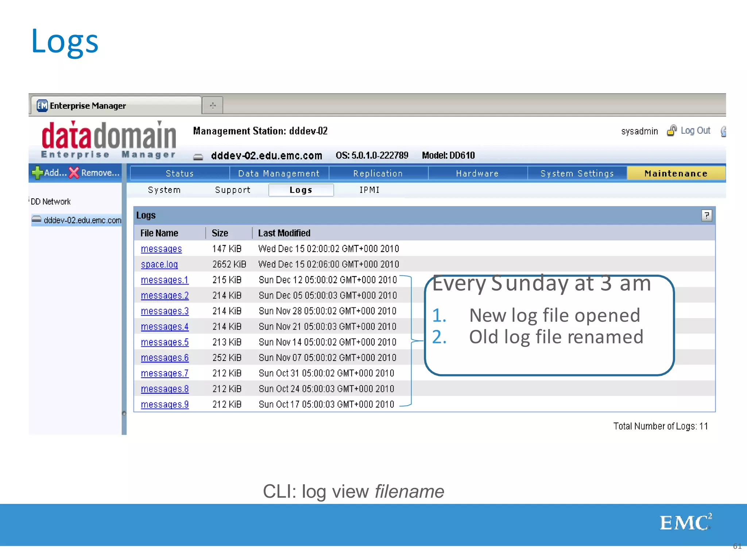
Task: Open the messages.5 log link
Action: (165, 342)
